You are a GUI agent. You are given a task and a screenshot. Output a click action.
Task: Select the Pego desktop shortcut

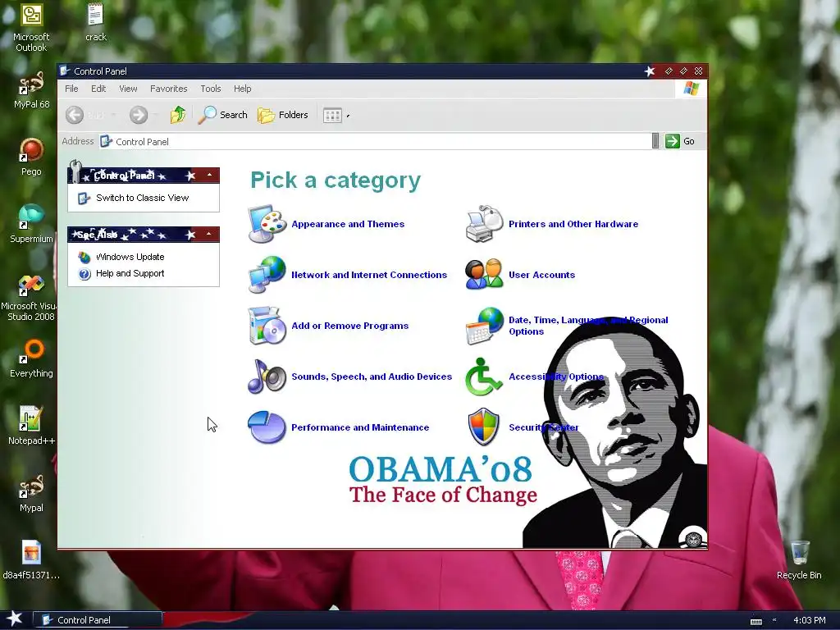click(31, 157)
